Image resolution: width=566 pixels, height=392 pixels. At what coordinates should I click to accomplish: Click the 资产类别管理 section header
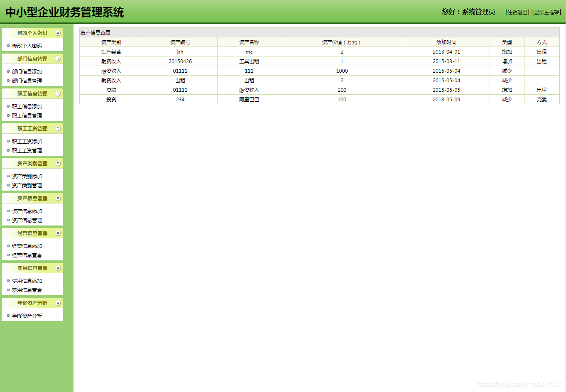pos(32,164)
